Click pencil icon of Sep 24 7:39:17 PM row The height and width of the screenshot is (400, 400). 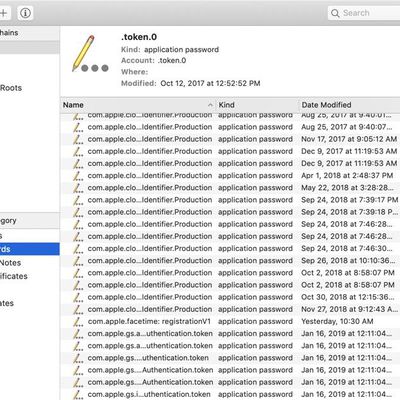point(78,200)
